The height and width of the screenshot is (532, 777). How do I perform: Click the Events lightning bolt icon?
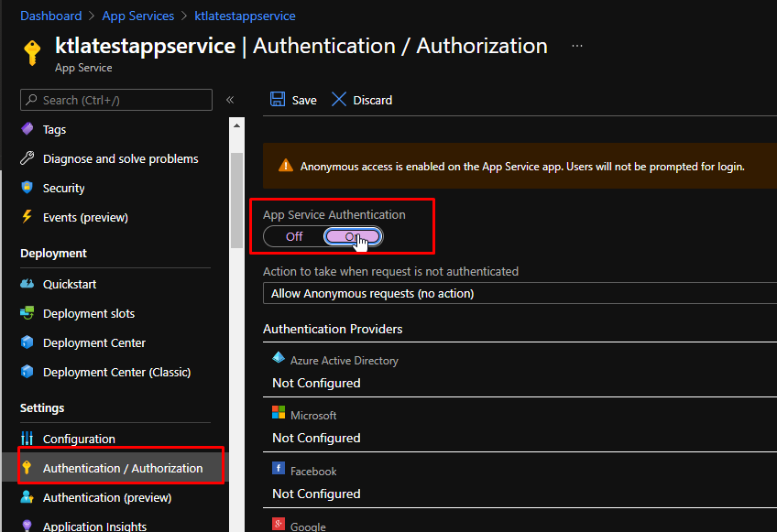coord(27,216)
